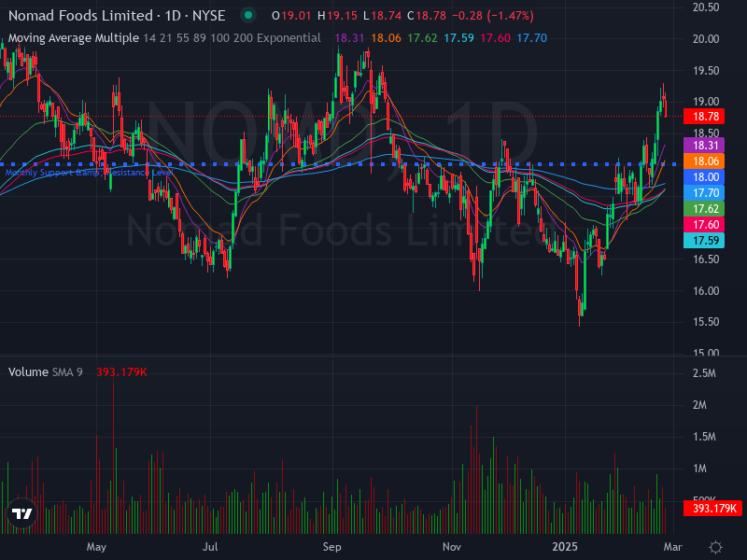Click Exponential to open MA type options
Viewport: 747px width, 560px height.
[288, 38]
